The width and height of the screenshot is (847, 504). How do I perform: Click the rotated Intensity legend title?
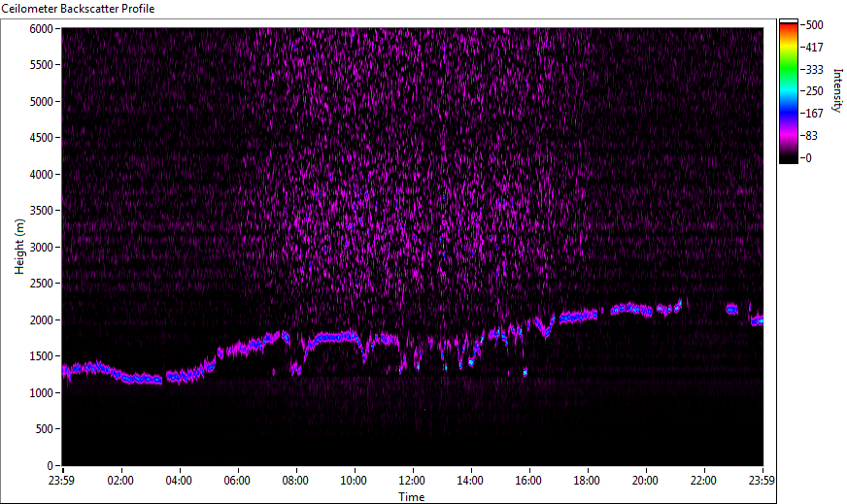tap(837, 90)
